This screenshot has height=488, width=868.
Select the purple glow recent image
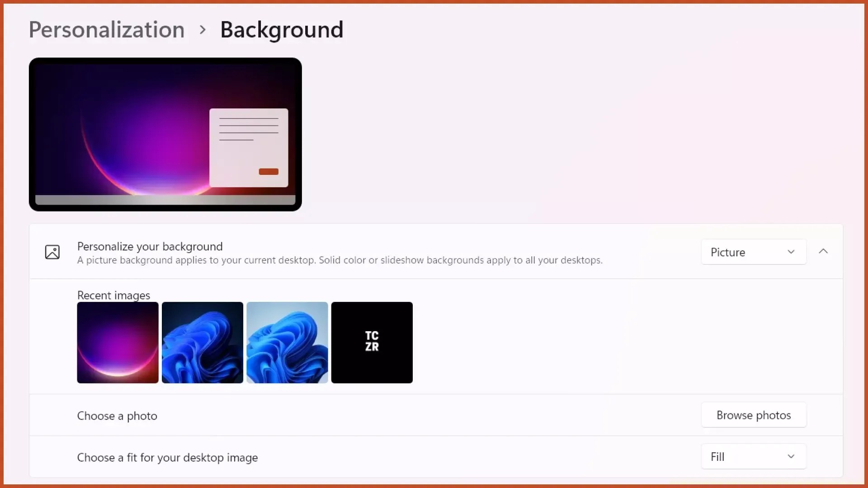tap(118, 343)
